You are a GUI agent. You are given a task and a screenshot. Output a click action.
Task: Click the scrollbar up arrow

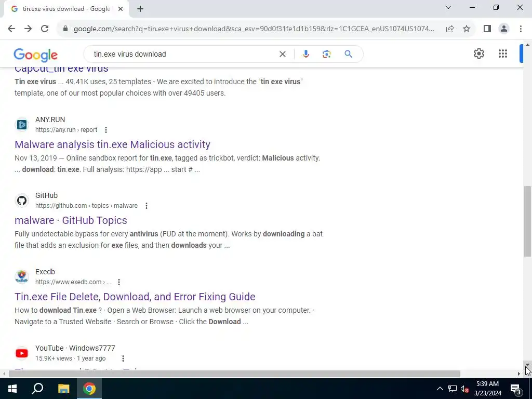click(x=527, y=45)
